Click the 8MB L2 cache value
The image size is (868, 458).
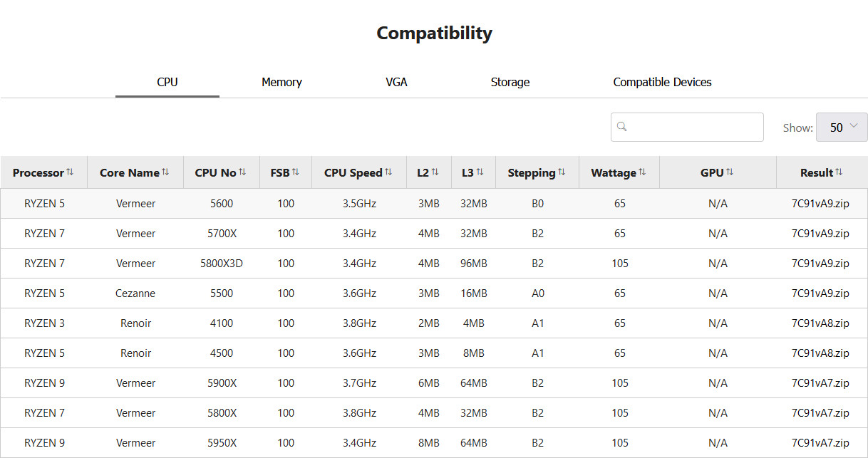click(x=429, y=443)
